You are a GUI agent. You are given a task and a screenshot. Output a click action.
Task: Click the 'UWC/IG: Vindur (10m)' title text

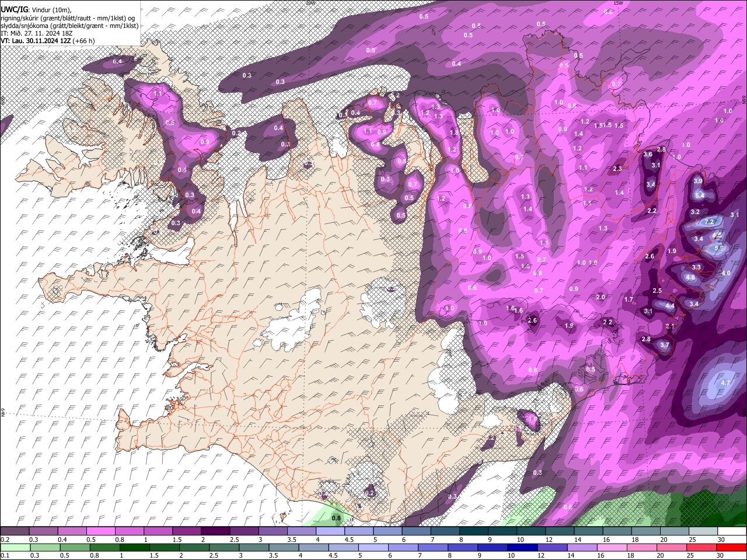(36, 10)
